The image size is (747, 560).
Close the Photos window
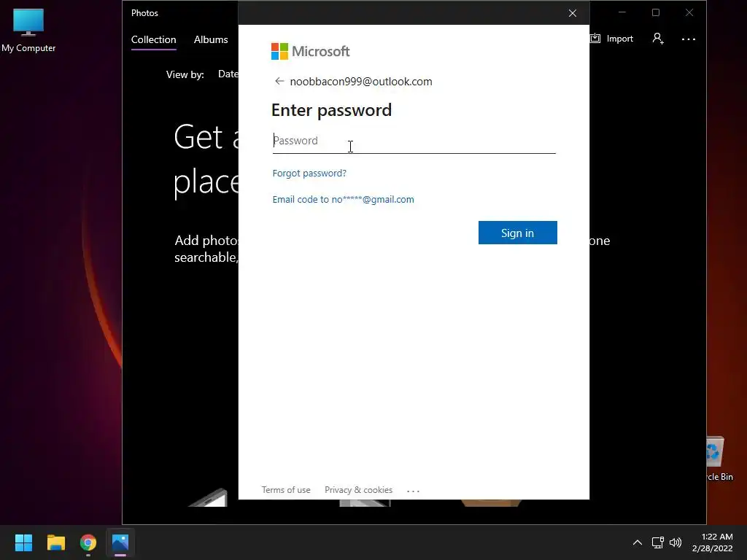[x=689, y=13]
